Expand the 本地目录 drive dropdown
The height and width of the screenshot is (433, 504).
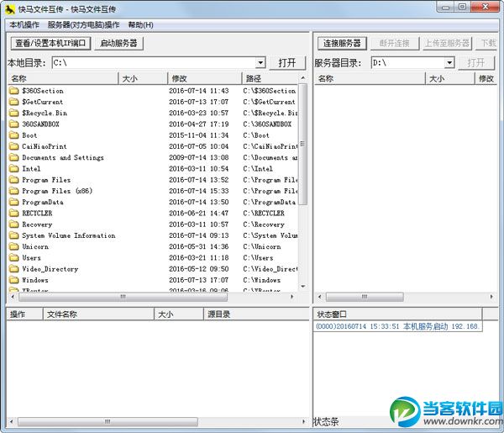click(260, 63)
